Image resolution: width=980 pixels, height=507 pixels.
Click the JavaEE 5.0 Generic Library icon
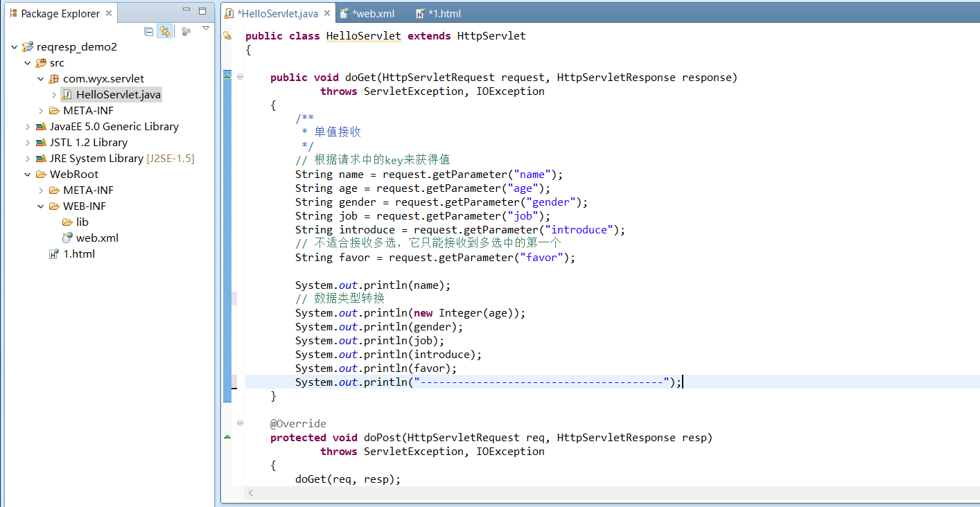(41, 127)
